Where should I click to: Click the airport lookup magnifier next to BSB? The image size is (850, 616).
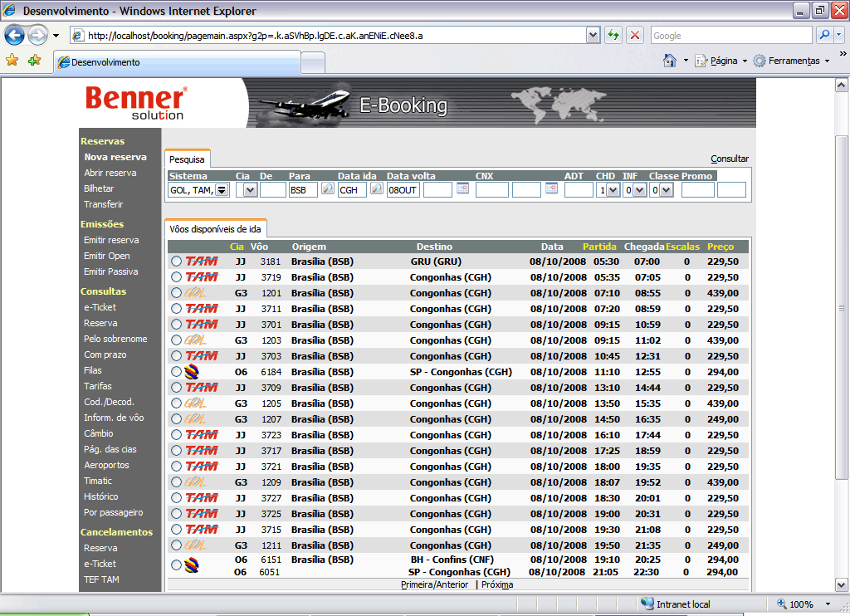[x=327, y=188]
